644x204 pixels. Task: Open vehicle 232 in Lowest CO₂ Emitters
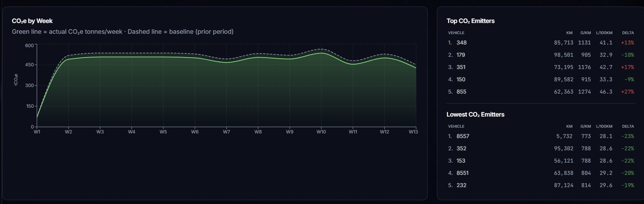[x=541, y=185]
